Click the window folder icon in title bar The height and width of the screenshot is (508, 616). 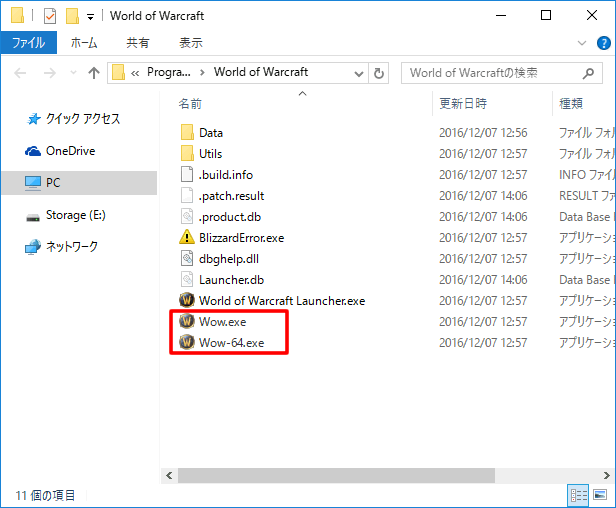point(17,16)
